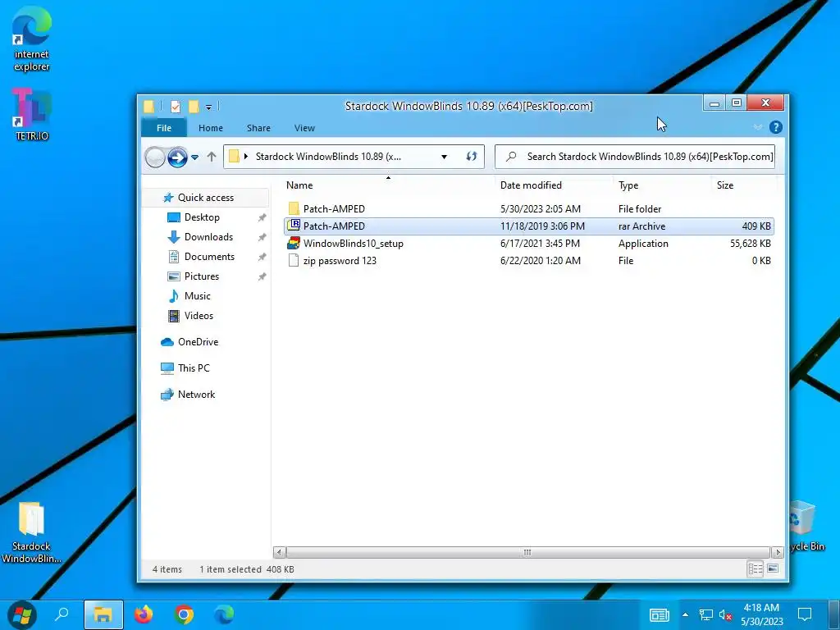Go to Pictures in navigation pane
Image resolution: width=840 pixels, height=630 pixels.
pos(202,276)
